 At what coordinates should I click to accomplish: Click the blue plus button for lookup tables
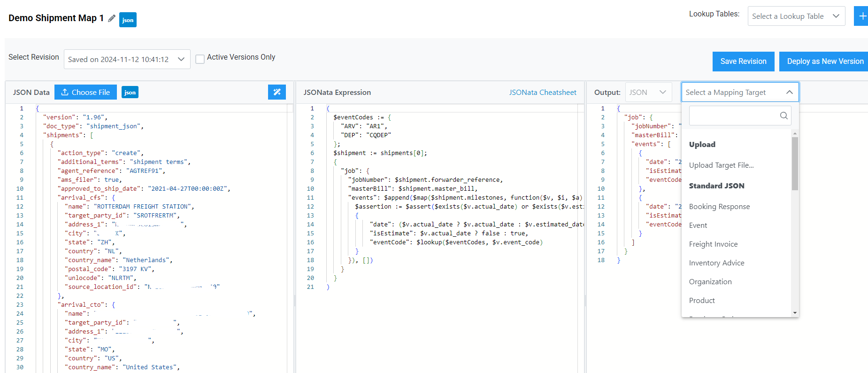861,16
